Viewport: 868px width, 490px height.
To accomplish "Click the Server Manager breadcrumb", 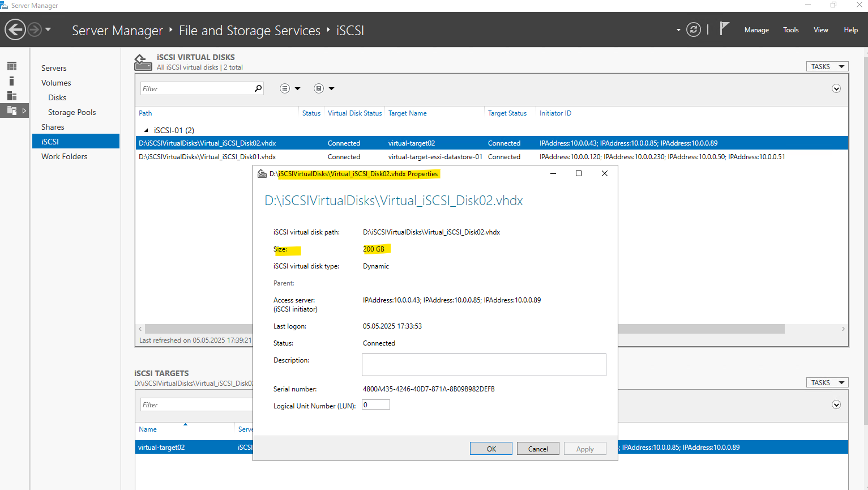I will (117, 31).
